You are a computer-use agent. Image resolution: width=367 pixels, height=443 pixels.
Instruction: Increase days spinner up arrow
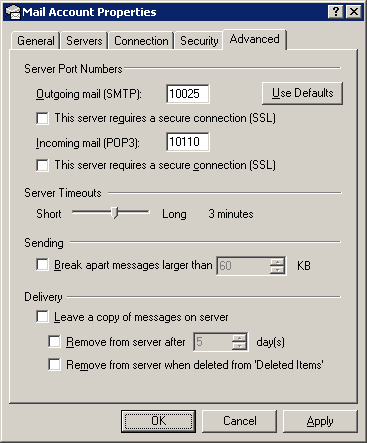[x=239, y=338]
